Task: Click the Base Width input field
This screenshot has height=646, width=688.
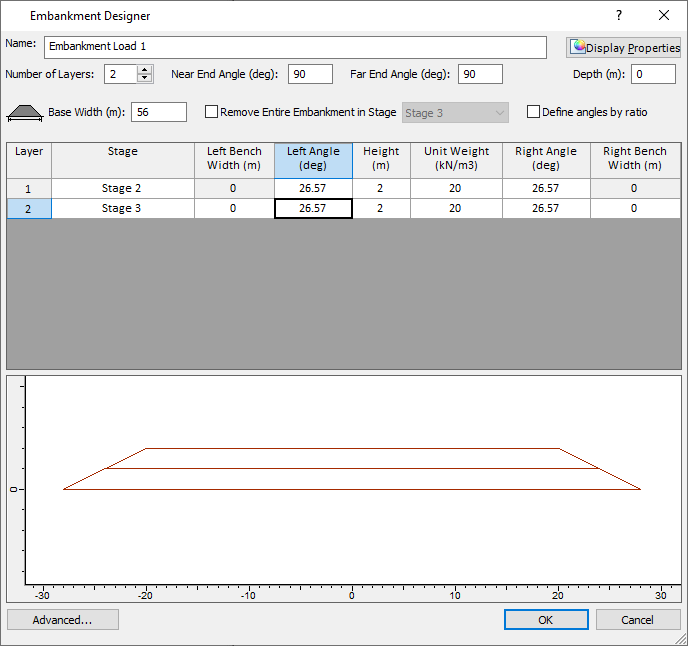Action: point(159,113)
